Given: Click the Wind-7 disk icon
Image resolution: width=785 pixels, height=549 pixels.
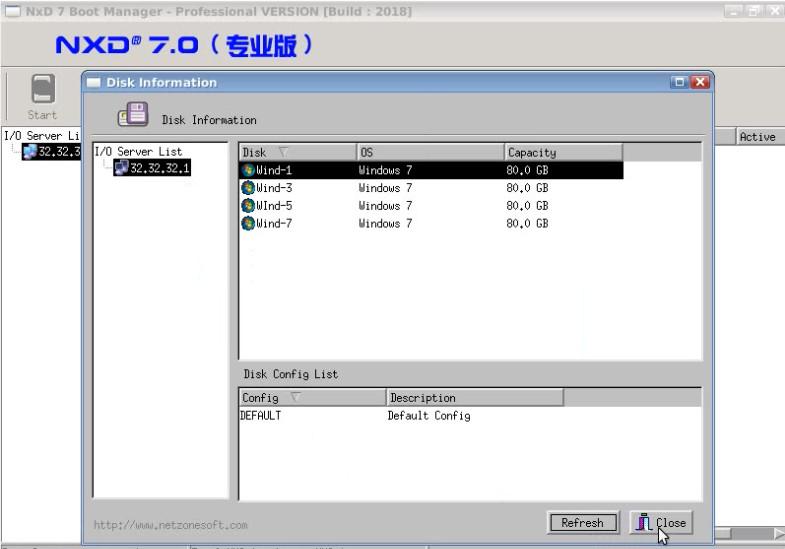Looking at the screenshot, I should (x=248, y=223).
